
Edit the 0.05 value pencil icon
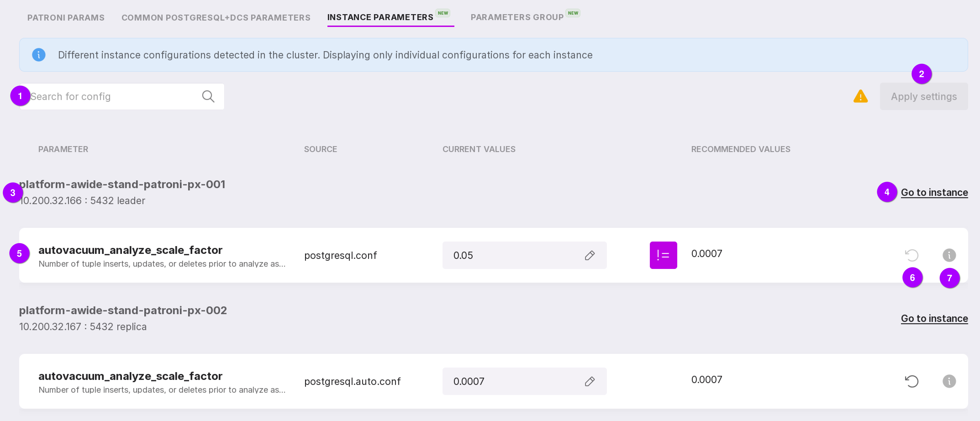[x=590, y=255]
